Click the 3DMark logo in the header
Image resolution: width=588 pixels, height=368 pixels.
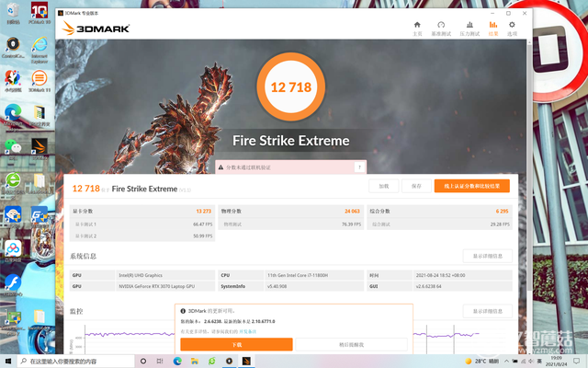[96, 29]
